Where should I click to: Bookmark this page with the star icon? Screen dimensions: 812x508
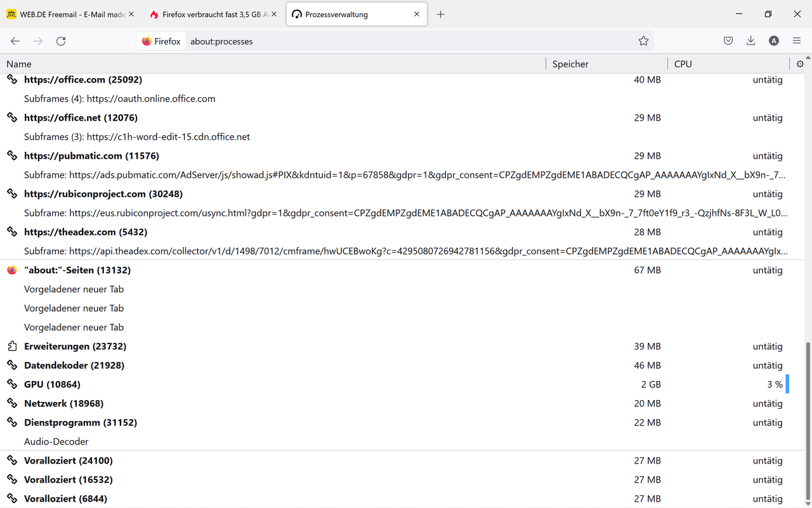643,41
